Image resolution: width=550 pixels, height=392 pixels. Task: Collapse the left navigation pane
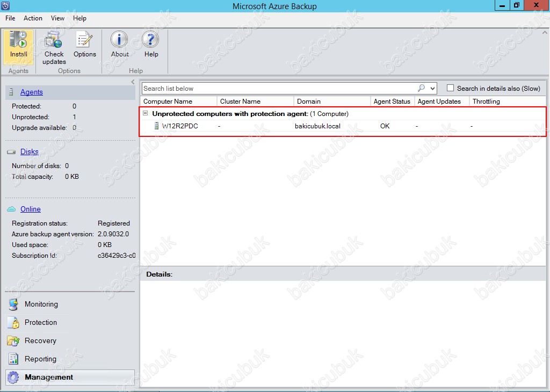133,82
